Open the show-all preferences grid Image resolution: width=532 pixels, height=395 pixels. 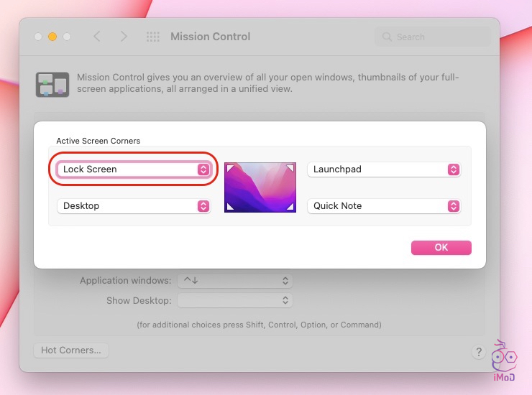pyautogui.click(x=152, y=37)
